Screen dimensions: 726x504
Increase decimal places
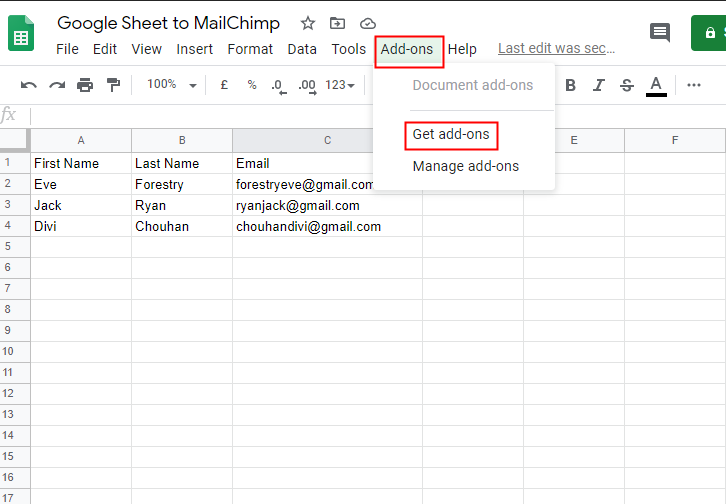click(307, 86)
